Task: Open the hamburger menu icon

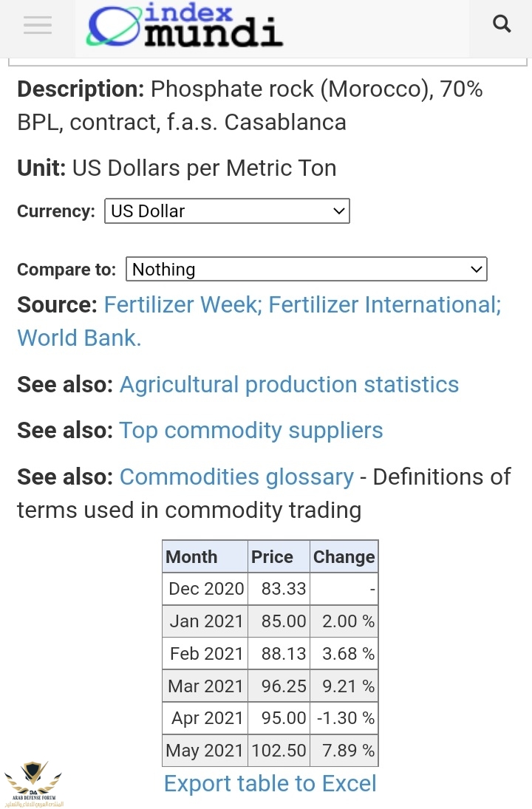Action: [x=37, y=26]
